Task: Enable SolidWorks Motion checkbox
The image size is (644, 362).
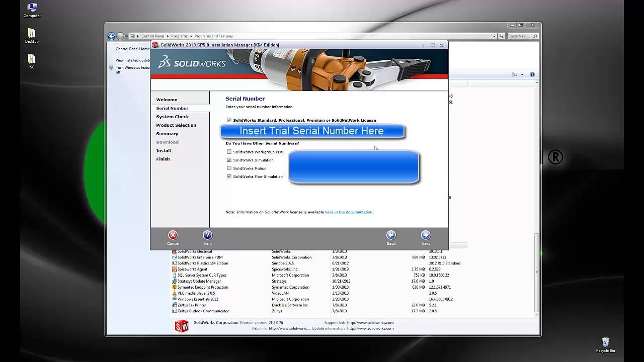Action: click(229, 168)
